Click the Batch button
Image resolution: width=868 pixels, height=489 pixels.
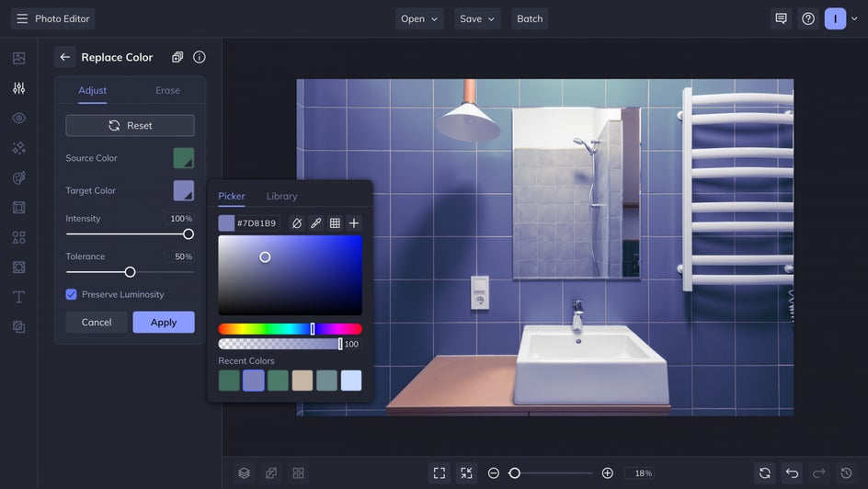click(x=530, y=18)
